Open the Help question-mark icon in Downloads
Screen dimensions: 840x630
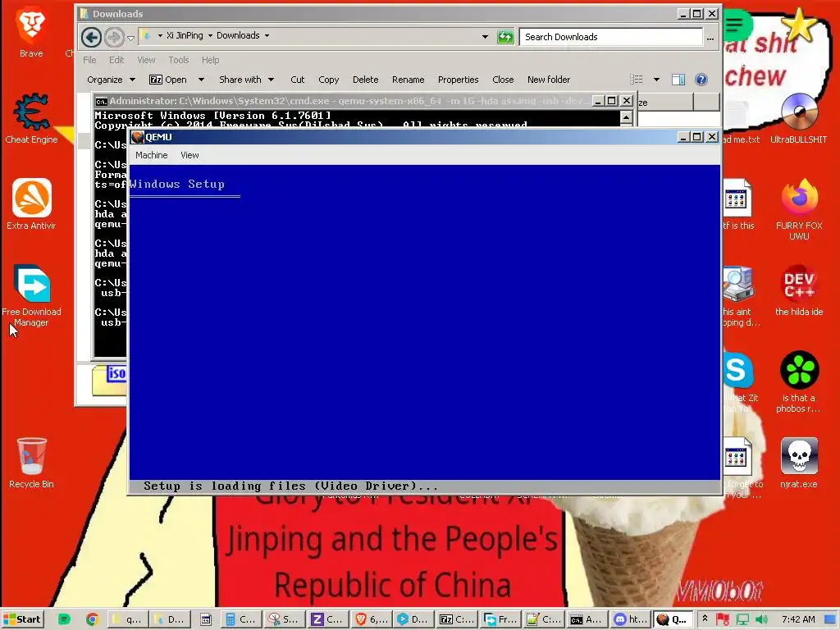tap(701, 80)
